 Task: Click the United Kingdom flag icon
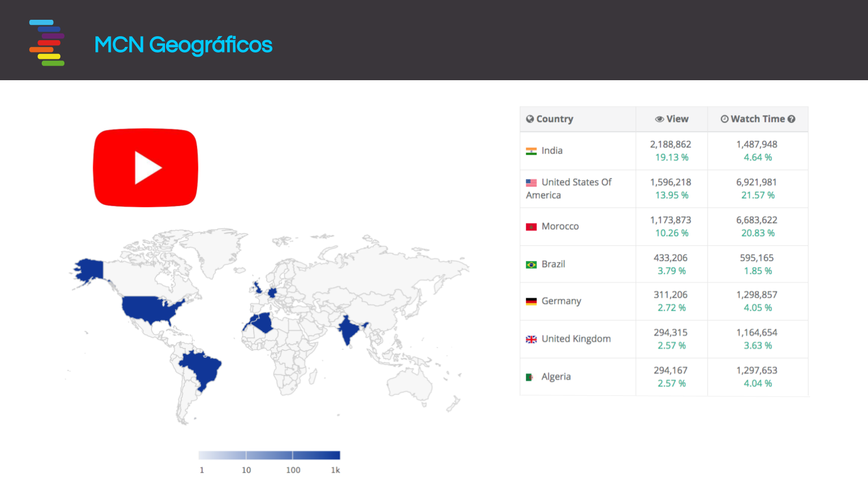(x=531, y=339)
